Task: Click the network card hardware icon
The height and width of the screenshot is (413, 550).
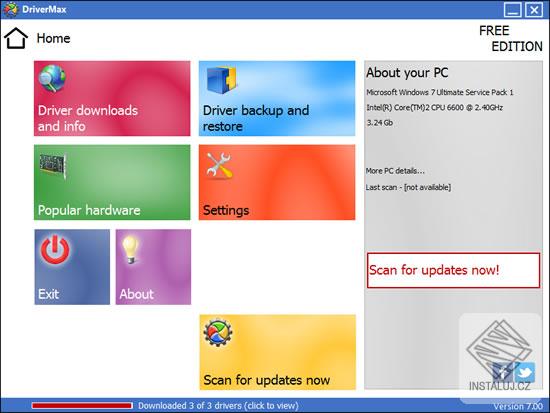Action: tap(53, 165)
